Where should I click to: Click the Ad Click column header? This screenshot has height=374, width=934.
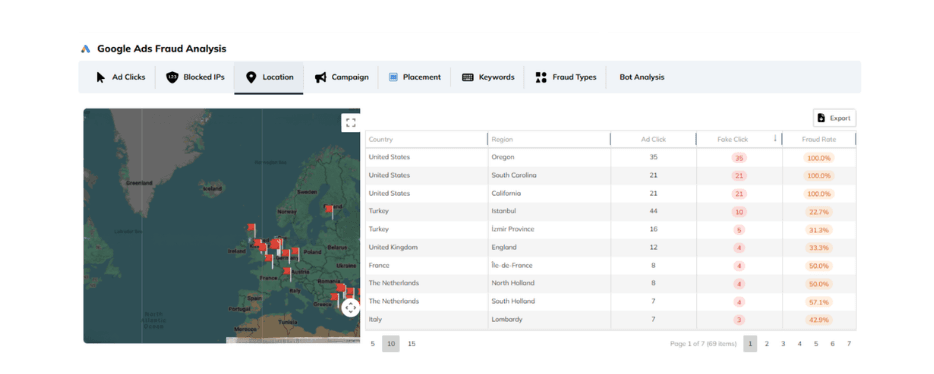(653, 139)
